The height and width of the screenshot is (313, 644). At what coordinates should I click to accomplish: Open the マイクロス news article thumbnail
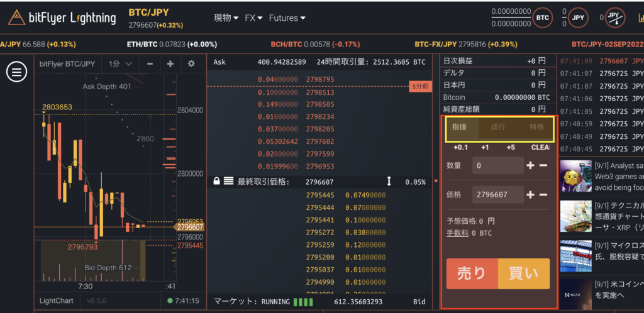576,256
